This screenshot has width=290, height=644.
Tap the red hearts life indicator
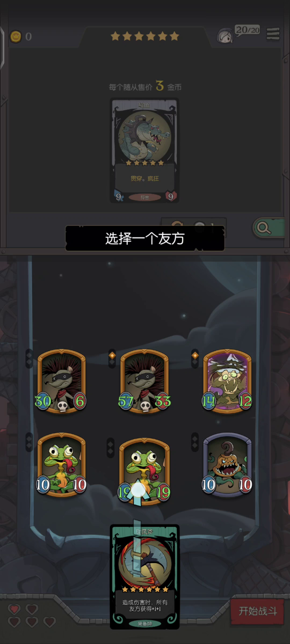coord(32,615)
